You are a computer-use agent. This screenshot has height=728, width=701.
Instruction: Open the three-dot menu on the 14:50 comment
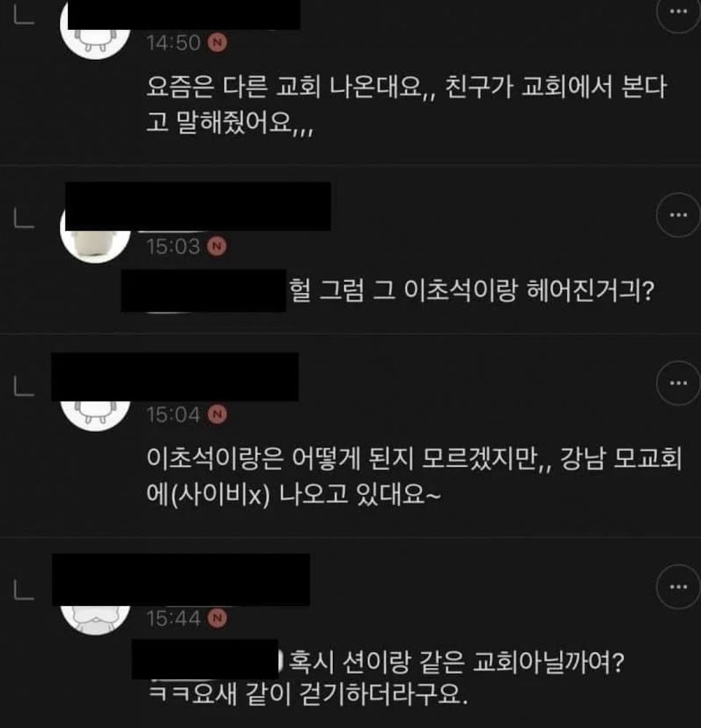678,12
